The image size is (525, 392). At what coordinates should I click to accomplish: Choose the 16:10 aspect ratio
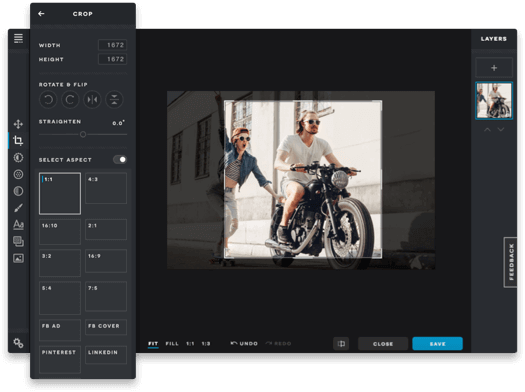[x=60, y=232]
